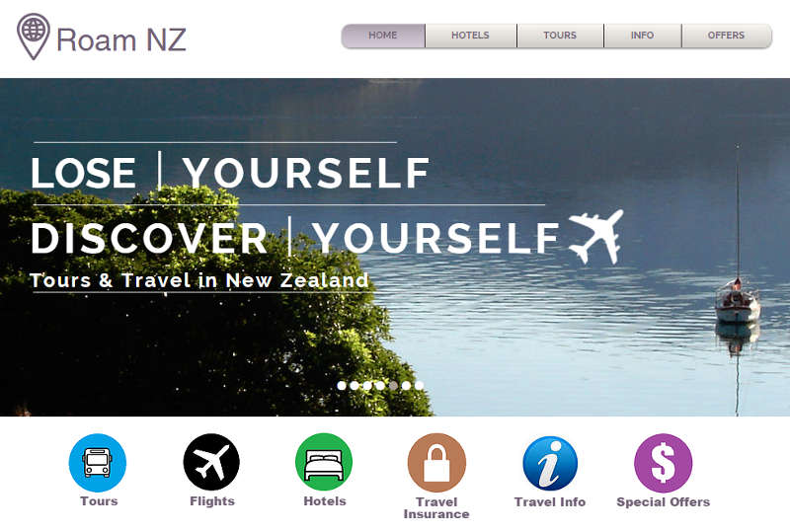Select the last slideshow dot
The image size is (790, 532).
point(419,385)
